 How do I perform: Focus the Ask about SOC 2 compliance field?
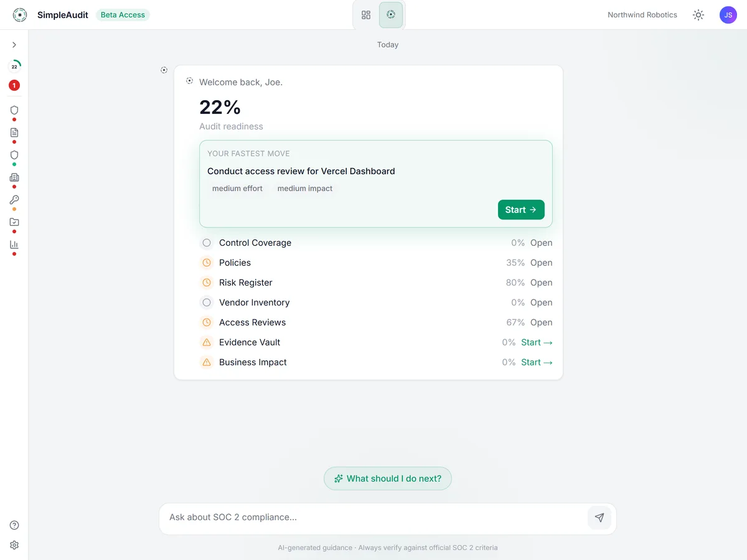pyautogui.click(x=374, y=518)
